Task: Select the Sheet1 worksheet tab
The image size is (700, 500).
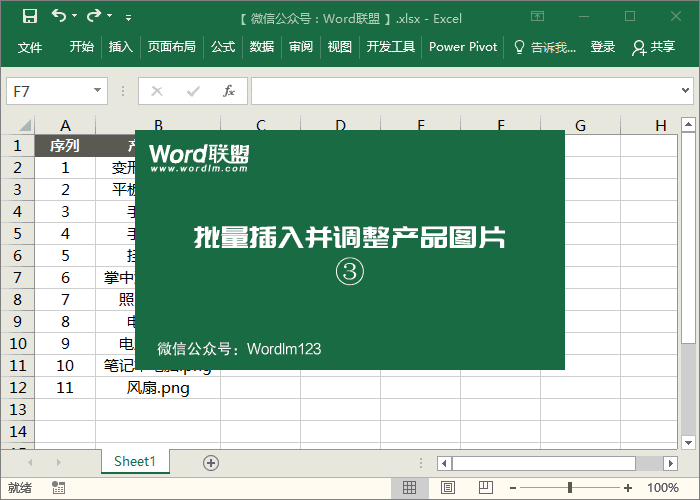Action: (135, 461)
